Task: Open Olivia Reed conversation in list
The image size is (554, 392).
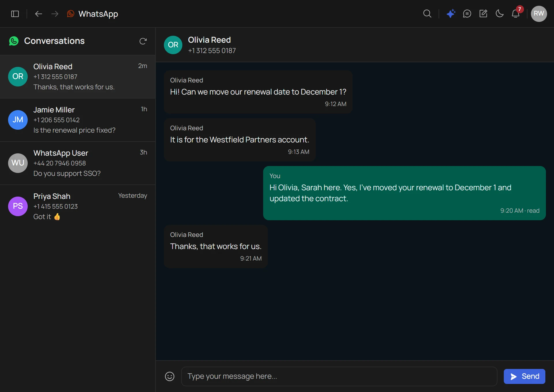Action: [78, 77]
